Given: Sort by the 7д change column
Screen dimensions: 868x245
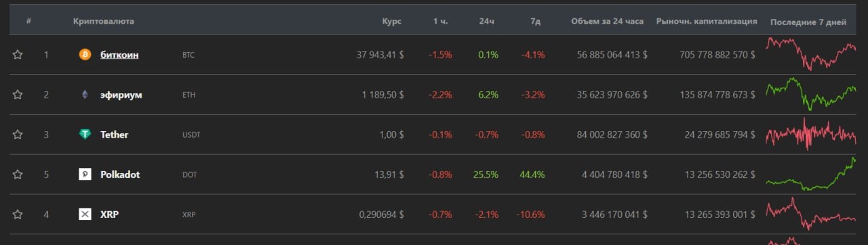Looking at the screenshot, I should (535, 21).
